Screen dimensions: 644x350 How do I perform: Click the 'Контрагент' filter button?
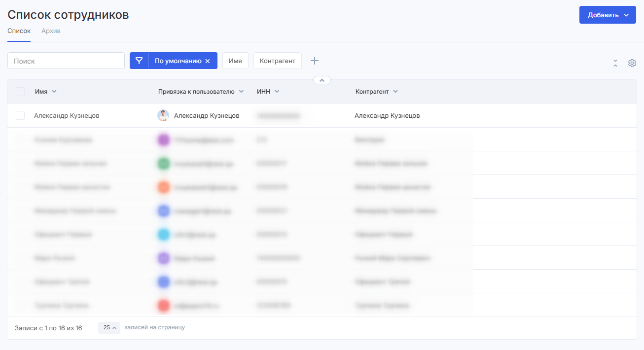click(277, 61)
